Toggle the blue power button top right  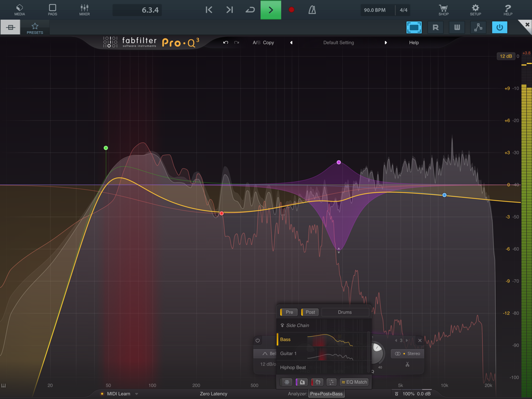coord(499,27)
